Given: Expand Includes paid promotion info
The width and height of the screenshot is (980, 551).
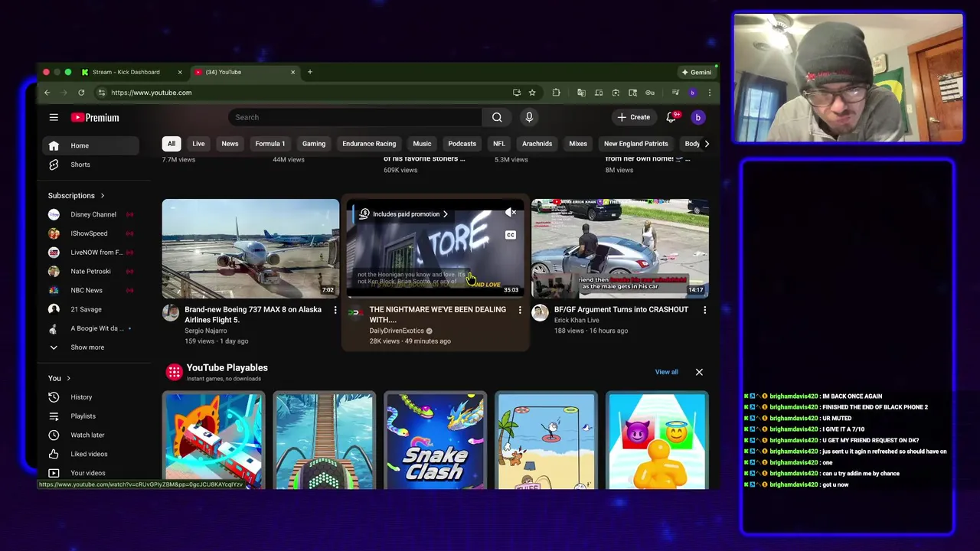Looking at the screenshot, I should pos(403,214).
